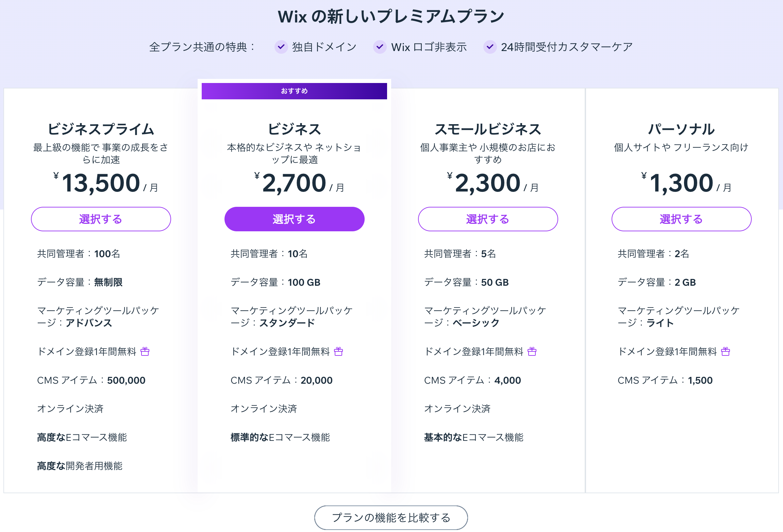Click the CMS アイテム 500,000 feature line
783x532 pixels.
(x=91, y=380)
